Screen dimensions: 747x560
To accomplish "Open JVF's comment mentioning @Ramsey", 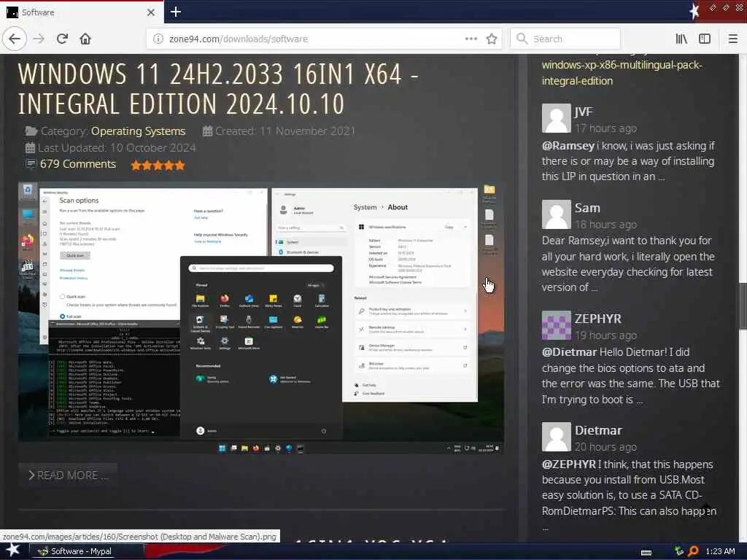I will (x=628, y=161).
